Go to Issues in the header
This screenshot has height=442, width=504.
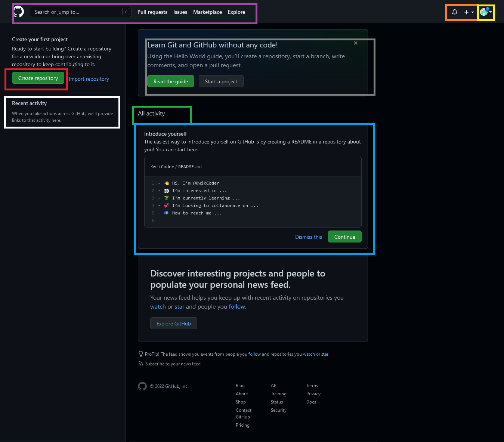[x=180, y=12]
